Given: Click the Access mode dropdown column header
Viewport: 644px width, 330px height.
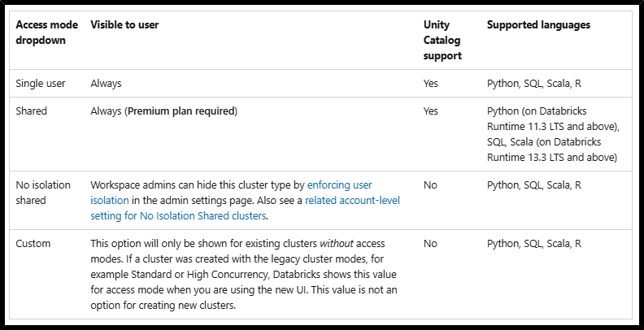Looking at the screenshot, I should click(x=47, y=33).
